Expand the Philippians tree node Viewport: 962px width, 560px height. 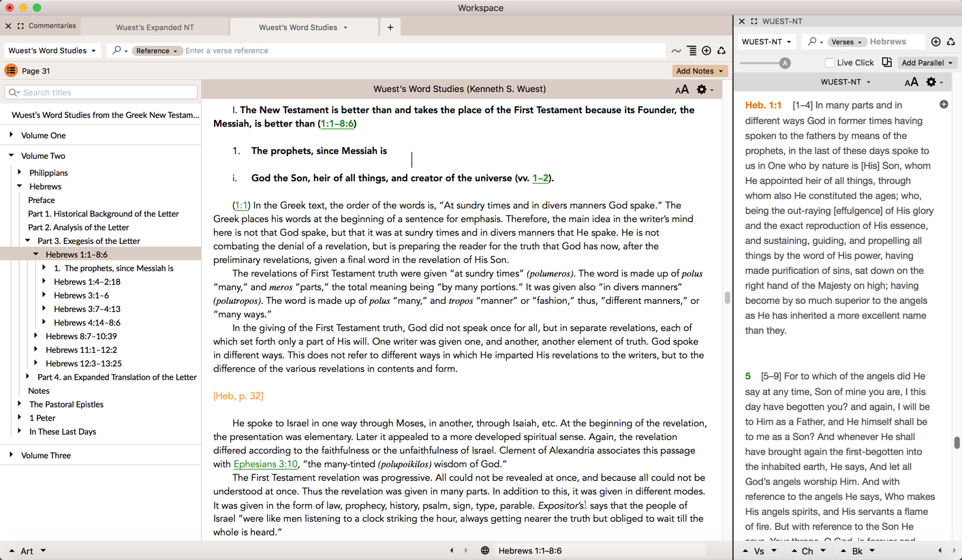[x=19, y=172]
